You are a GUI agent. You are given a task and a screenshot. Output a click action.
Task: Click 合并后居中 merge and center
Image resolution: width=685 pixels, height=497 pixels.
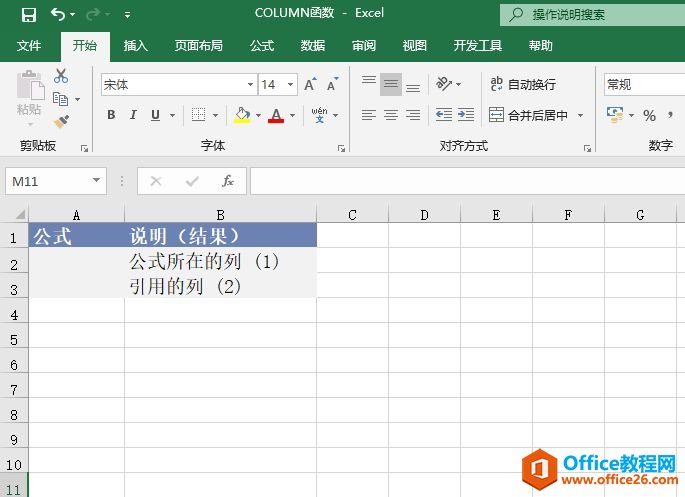[x=528, y=115]
